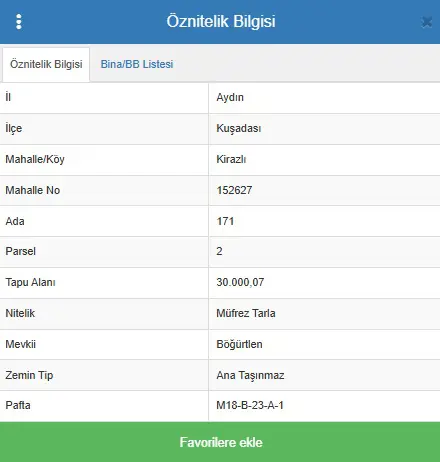440x462 pixels.
Task: Close the Öznitelik Bilgisi panel
Action: [x=427, y=22]
